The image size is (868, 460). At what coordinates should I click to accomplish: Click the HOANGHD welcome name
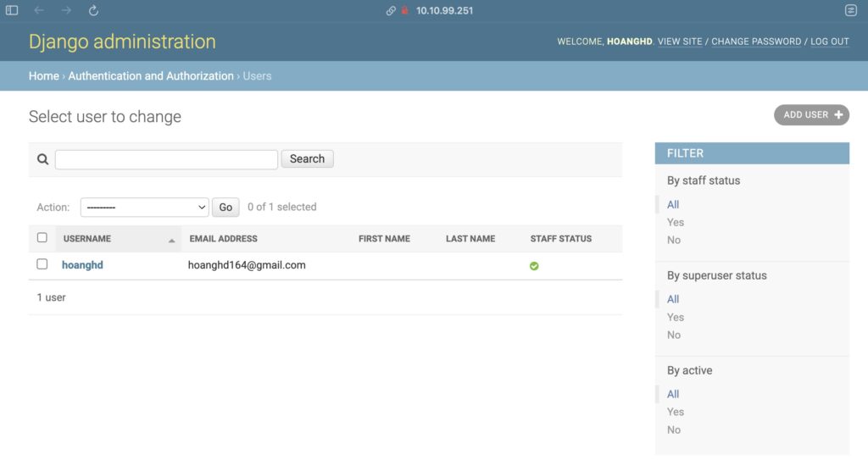(x=630, y=42)
